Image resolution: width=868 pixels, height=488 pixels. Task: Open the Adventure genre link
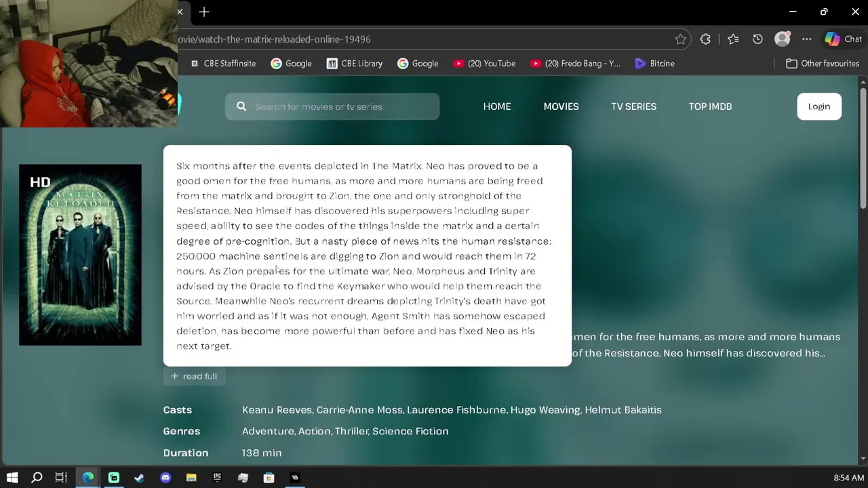tap(268, 431)
